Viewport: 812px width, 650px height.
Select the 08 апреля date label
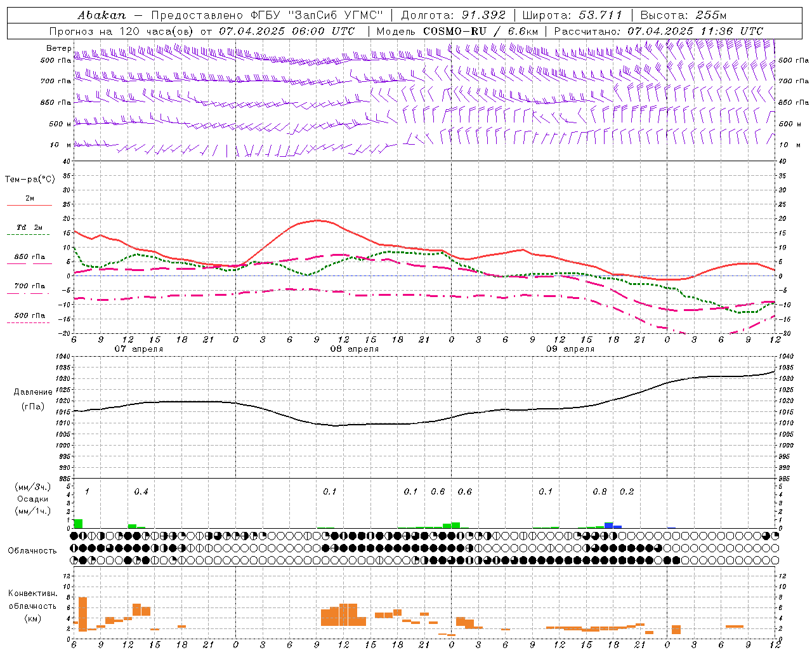[x=355, y=349]
